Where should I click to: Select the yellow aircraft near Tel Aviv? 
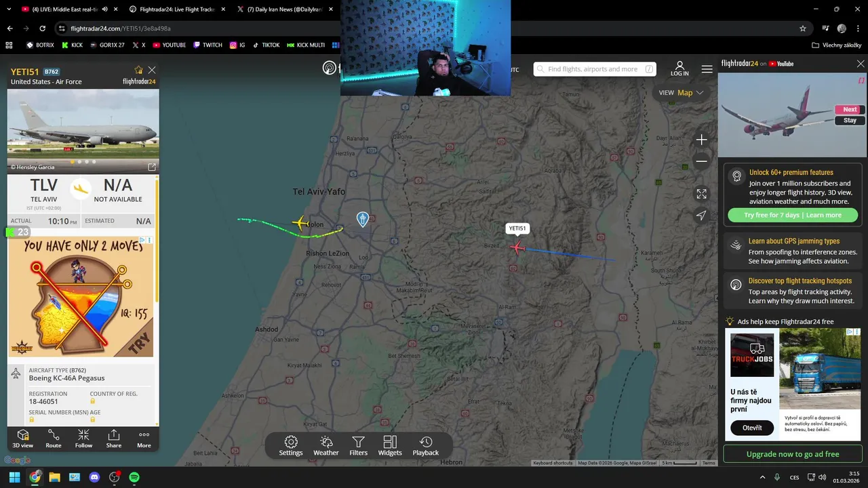click(300, 222)
